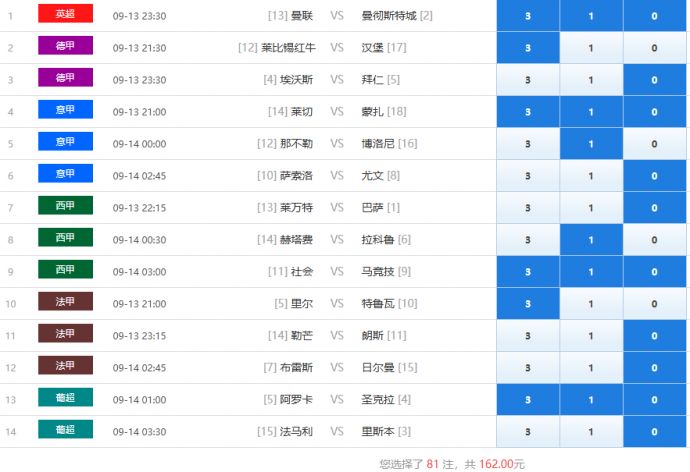The height and width of the screenshot is (472, 690).
Task: Deselect the 1 option for 那不勒 vs 博洛尼
Action: click(x=591, y=144)
